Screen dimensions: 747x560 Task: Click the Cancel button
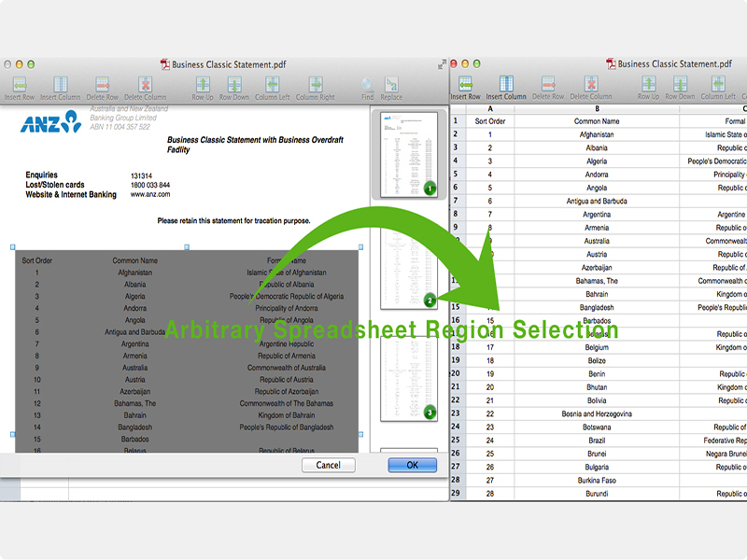coord(328,465)
